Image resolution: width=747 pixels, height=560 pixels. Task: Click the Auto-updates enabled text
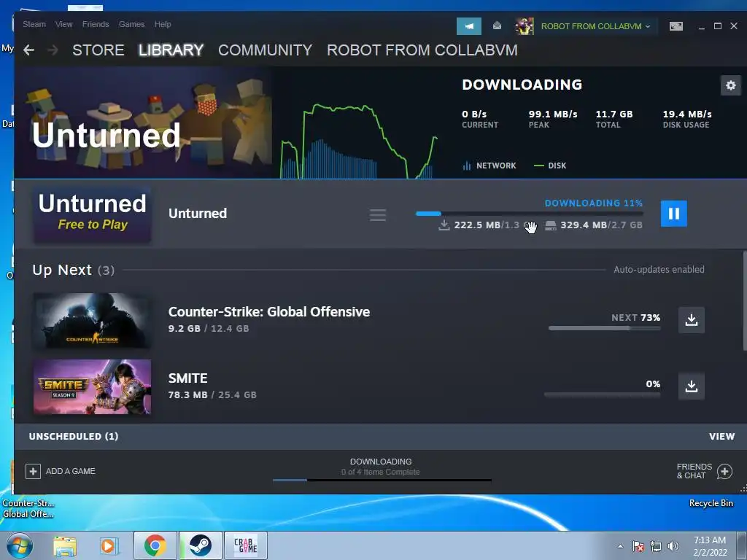659,270
